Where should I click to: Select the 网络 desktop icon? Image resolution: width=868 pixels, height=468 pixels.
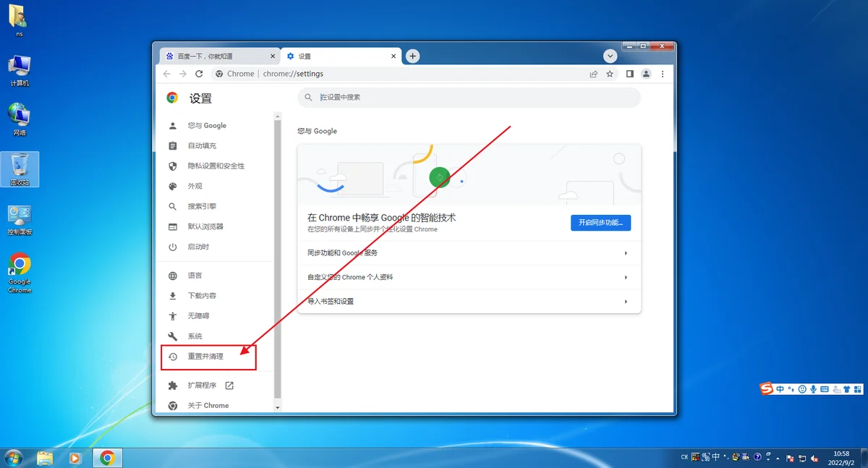[x=19, y=119]
